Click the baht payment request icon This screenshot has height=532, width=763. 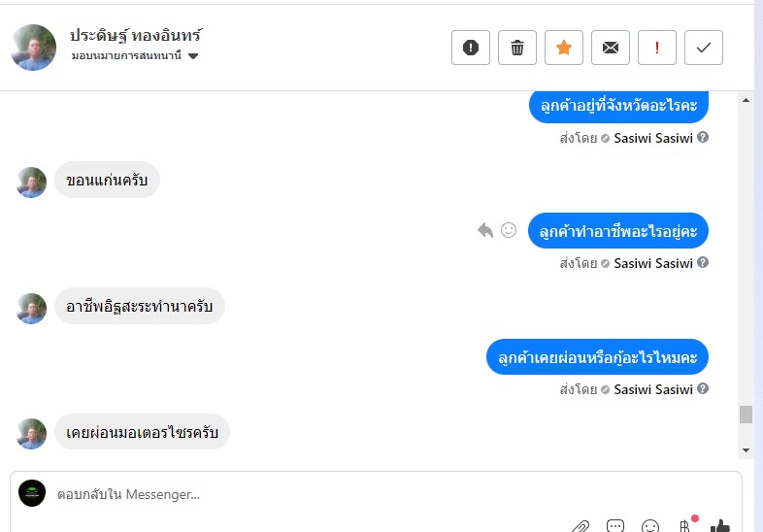684,526
